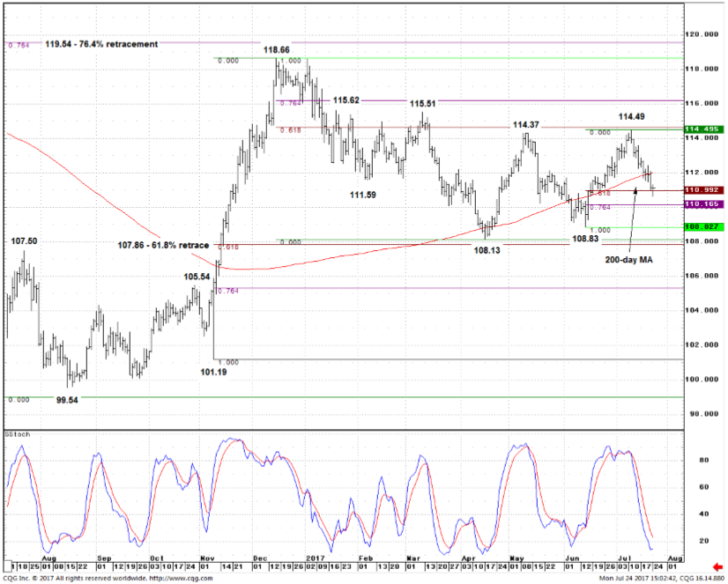Click the purple 110.165 price tag
The image size is (728, 584).
[702, 204]
